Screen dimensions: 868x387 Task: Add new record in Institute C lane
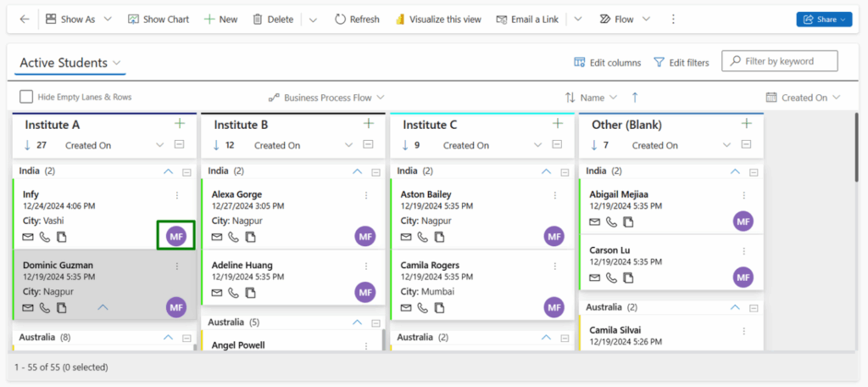point(558,123)
